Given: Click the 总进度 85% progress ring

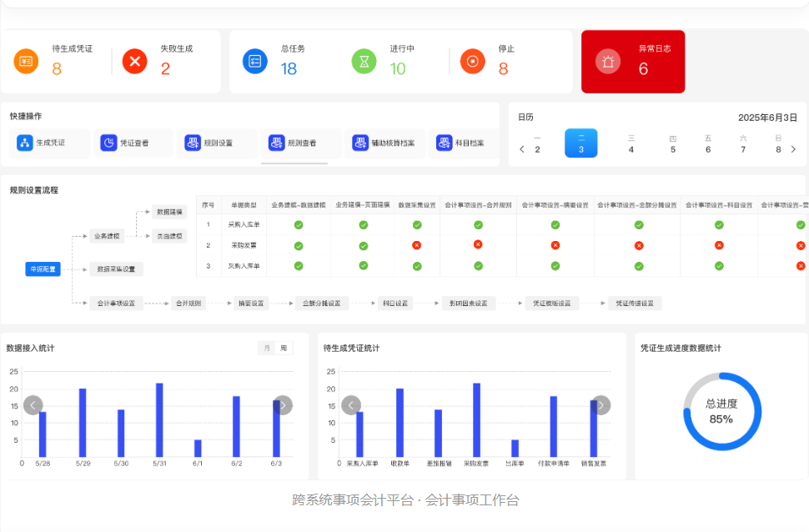Looking at the screenshot, I should [721, 411].
